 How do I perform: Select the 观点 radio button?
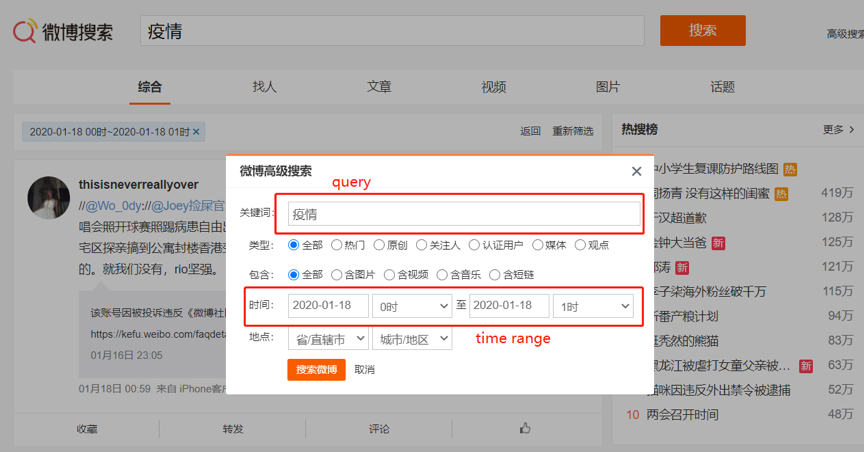[x=580, y=245]
